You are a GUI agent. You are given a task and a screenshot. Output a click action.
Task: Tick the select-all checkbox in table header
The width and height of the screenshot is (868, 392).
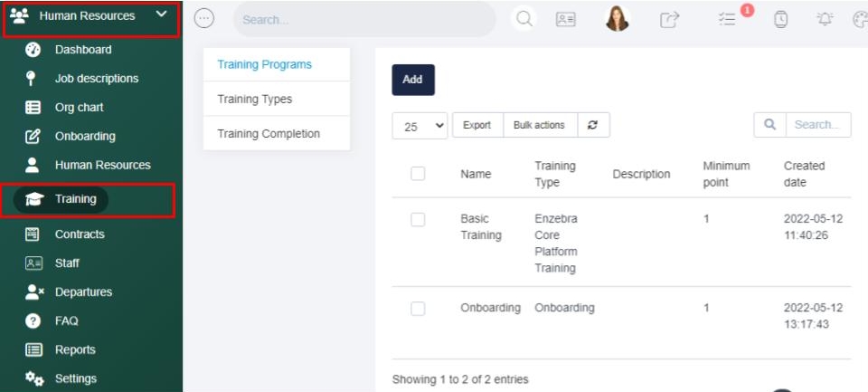point(418,174)
